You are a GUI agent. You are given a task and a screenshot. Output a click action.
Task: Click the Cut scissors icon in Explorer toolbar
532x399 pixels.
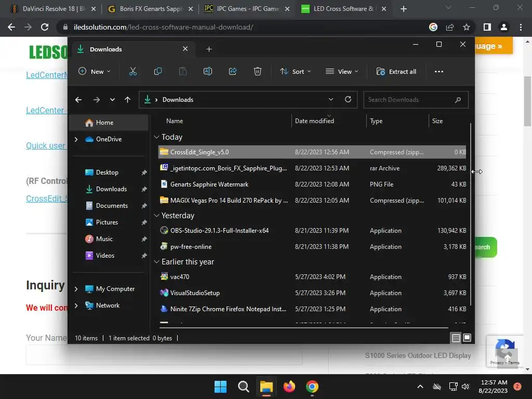point(132,72)
